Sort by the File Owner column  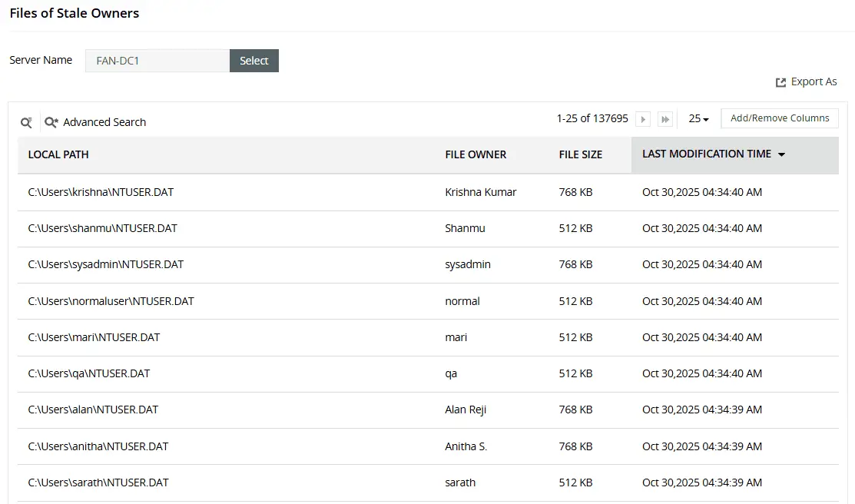[x=475, y=154]
